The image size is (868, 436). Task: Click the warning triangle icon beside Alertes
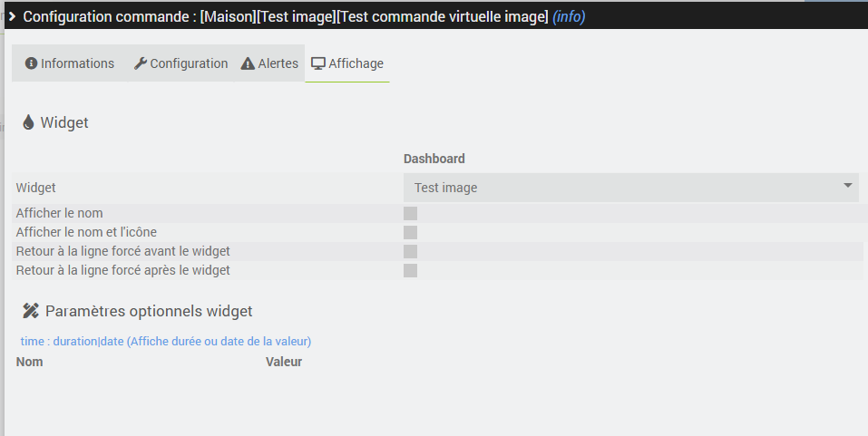click(248, 64)
